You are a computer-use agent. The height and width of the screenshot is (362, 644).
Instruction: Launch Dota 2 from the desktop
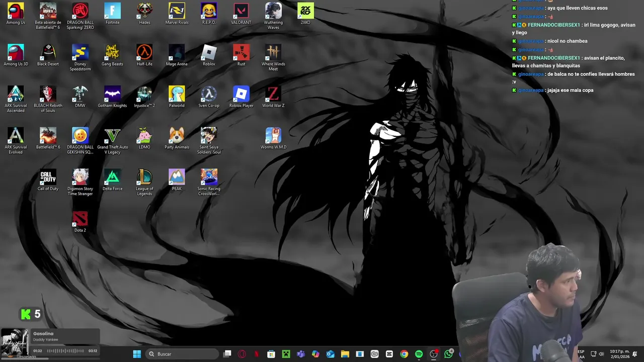coord(80,222)
